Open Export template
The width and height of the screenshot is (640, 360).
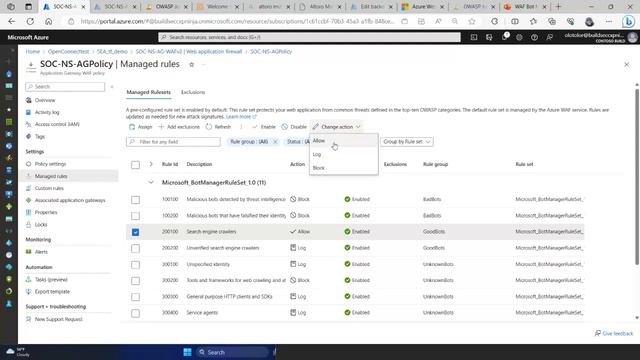[x=52, y=291]
